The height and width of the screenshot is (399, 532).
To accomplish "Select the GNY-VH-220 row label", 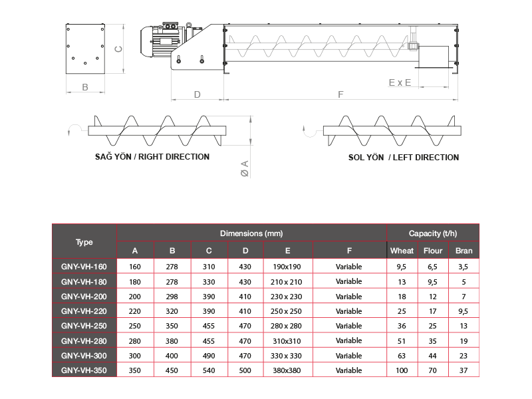I will pos(84,311).
